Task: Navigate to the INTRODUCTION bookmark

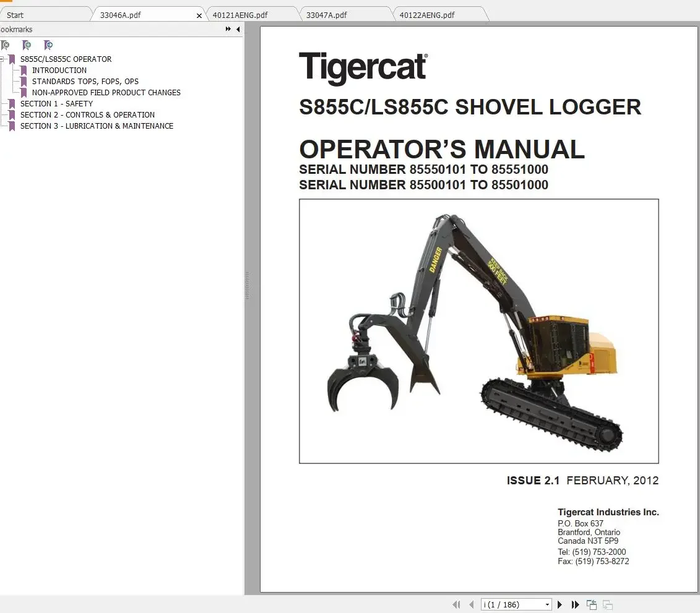Action: pos(59,70)
